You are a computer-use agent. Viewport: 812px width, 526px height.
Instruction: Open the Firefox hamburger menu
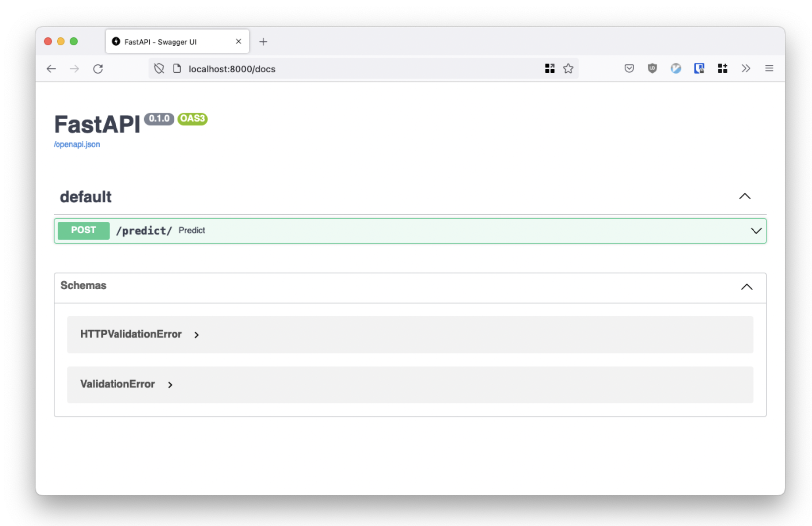click(x=769, y=69)
